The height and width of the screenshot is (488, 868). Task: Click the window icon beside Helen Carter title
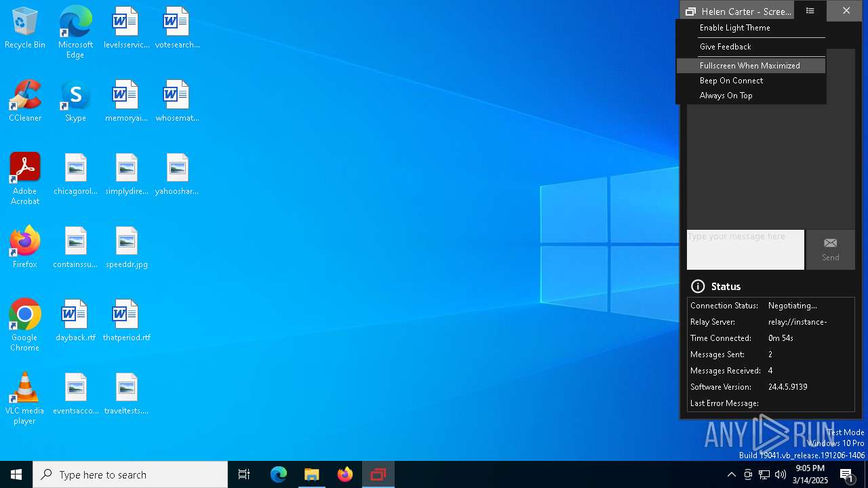click(x=690, y=12)
